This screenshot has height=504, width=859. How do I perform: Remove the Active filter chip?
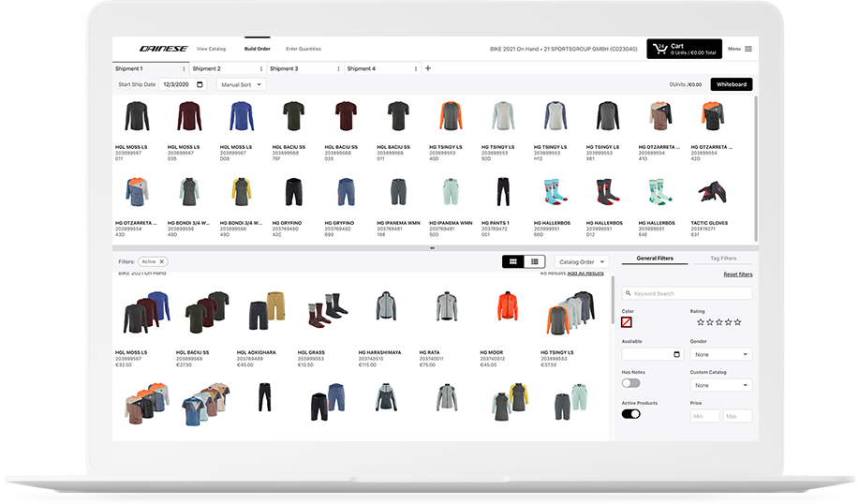pyautogui.click(x=162, y=262)
